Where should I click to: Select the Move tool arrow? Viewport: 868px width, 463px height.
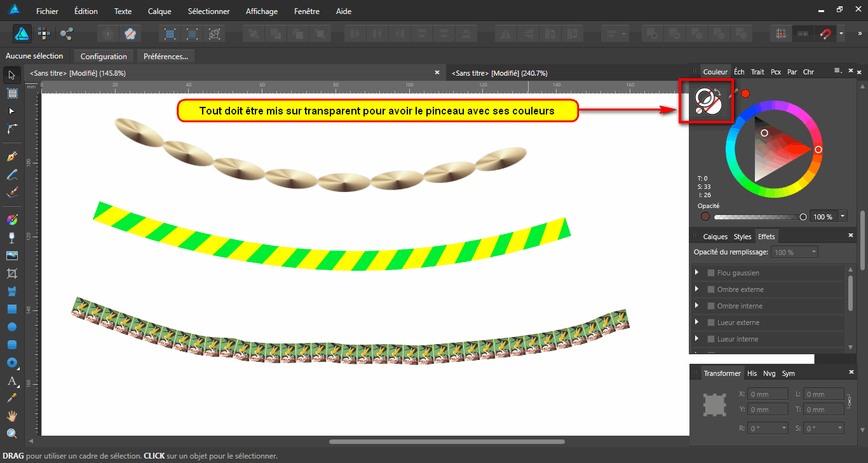pos(11,75)
